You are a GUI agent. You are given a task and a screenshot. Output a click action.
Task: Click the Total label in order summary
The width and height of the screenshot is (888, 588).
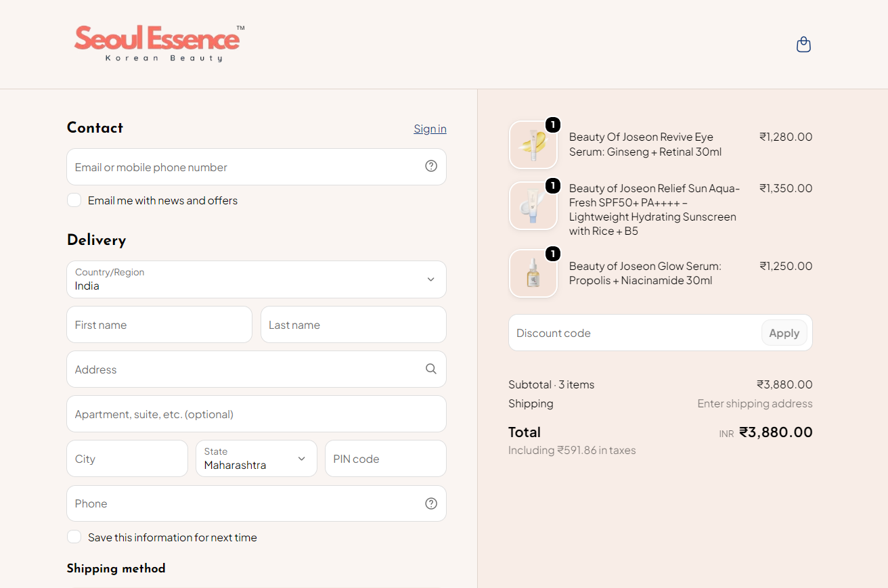click(525, 432)
